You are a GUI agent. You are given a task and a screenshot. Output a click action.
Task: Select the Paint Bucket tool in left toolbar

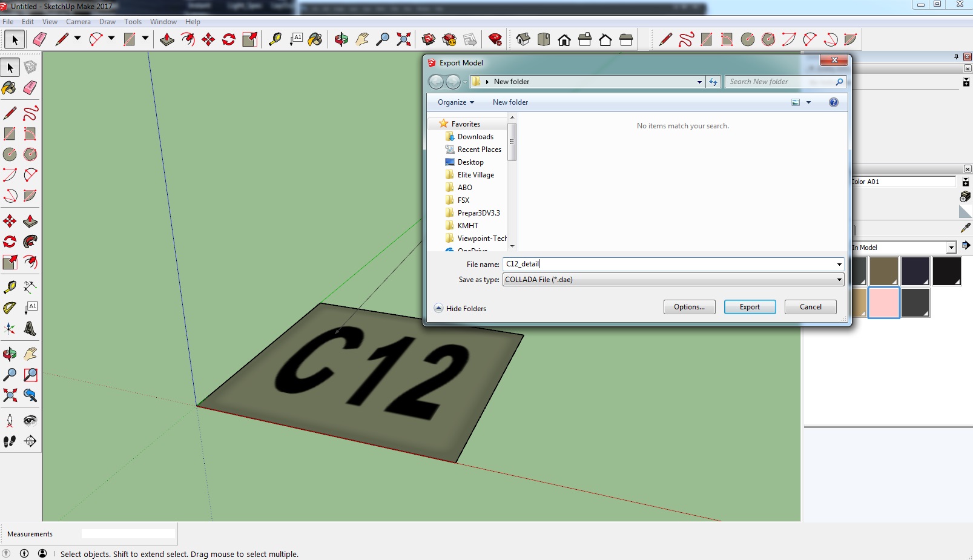pyautogui.click(x=10, y=88)
